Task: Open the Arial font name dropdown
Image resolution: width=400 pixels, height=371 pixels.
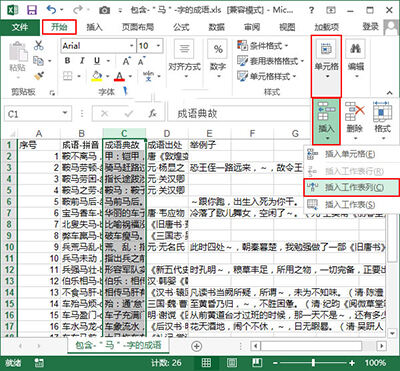Action: click(x=132, y=46)
